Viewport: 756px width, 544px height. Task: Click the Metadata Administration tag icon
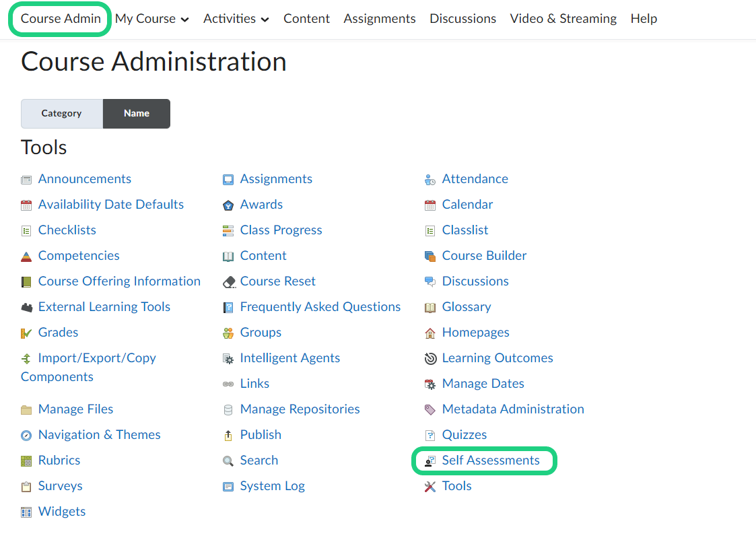click(x=430, y=410)
